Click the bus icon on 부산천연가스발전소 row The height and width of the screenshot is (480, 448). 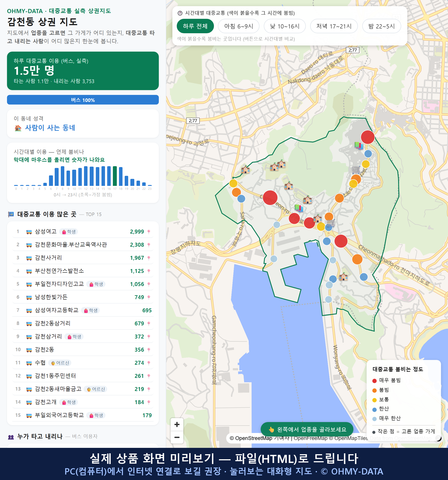29,271
